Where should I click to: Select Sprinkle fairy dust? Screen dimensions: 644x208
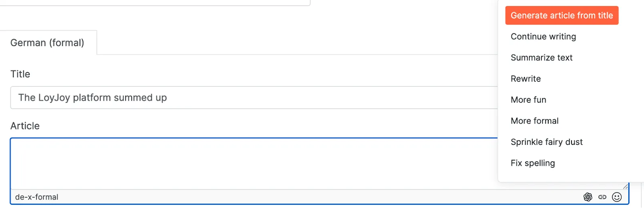coord(547,142)
